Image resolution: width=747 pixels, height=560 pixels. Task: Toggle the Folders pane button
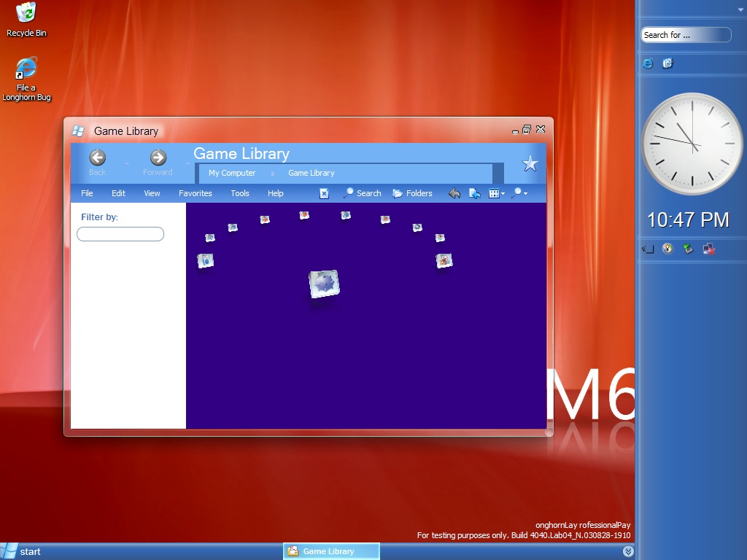[x=413, y=193]
